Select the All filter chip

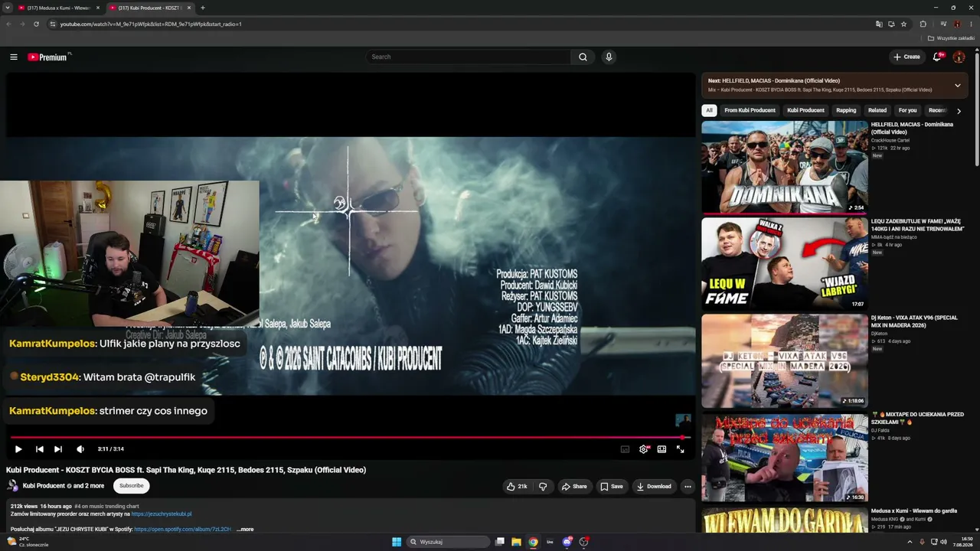tap(709, 110)
